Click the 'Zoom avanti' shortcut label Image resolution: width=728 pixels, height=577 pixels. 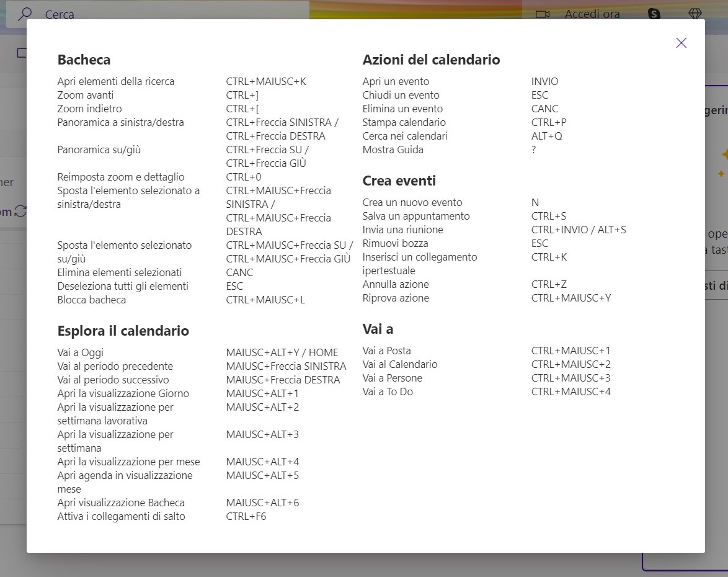pos(86,95)
